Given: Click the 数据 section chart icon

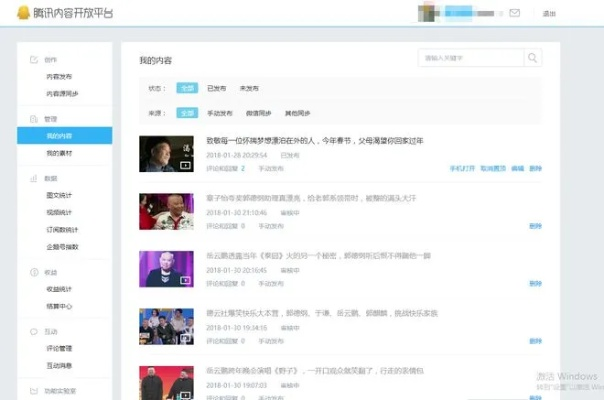Looking at the screenshot, I should [x=34, y=178].
